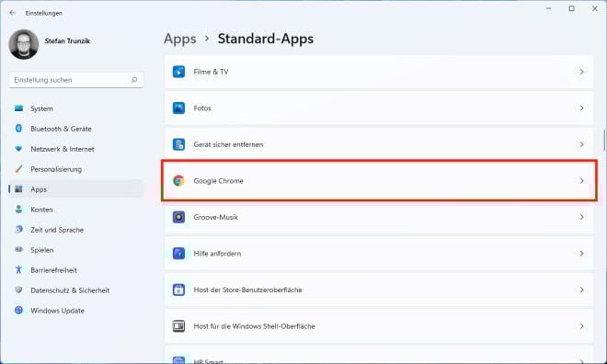The image size is (607, 364).
Task: Open System settings label
Action: (41, 108)
